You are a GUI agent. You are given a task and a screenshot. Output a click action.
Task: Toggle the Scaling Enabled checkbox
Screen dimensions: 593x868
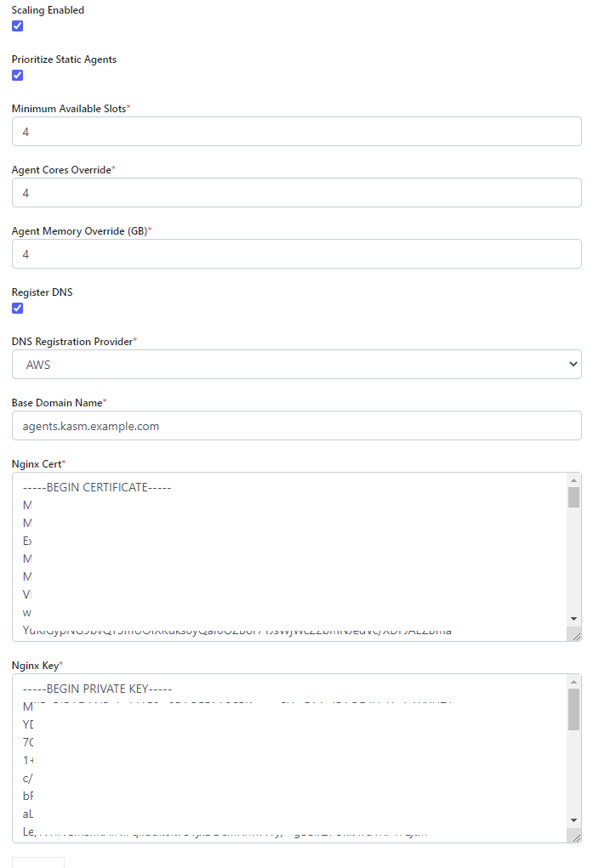(17, 26)
